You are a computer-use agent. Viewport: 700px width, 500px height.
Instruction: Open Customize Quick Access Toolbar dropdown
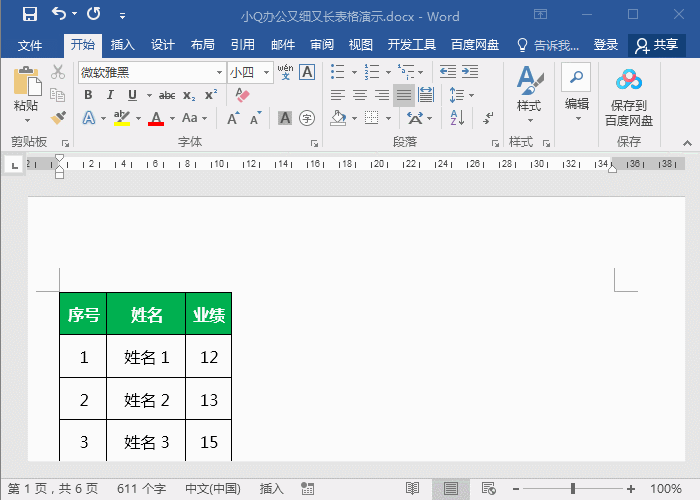pyautogui.click(x=122, y=16)
